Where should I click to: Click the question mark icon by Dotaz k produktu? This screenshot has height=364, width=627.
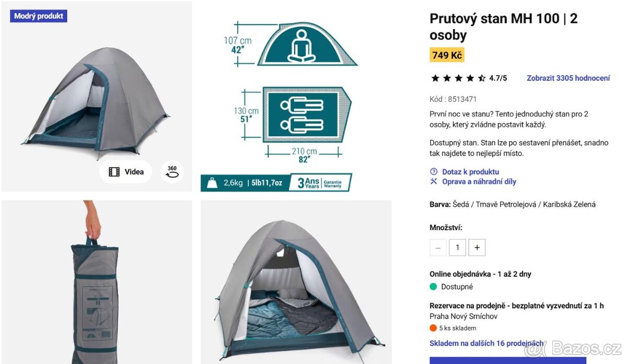[433, 172]
